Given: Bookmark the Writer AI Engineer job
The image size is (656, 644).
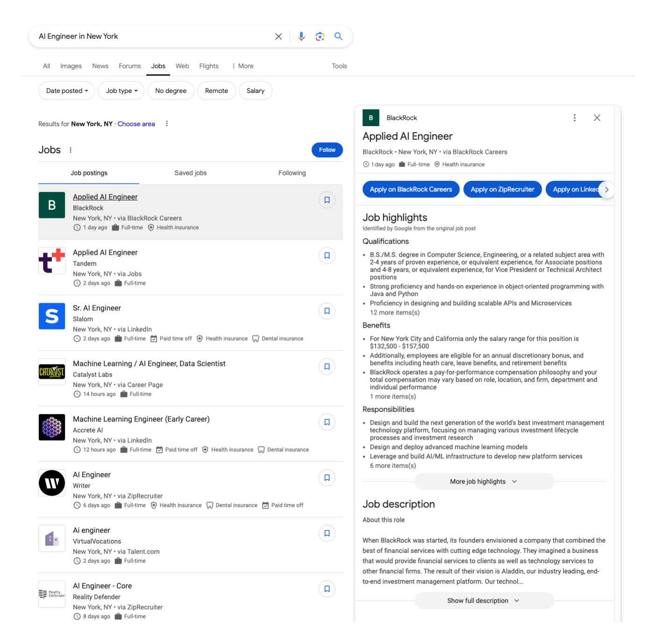Looking at the screenshot, I should [x=327, y=478].
